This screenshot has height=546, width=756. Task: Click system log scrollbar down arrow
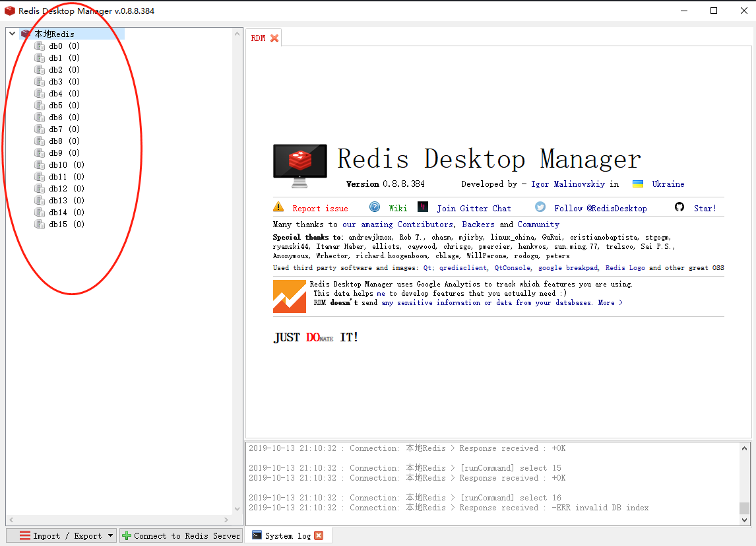[744, 520]
